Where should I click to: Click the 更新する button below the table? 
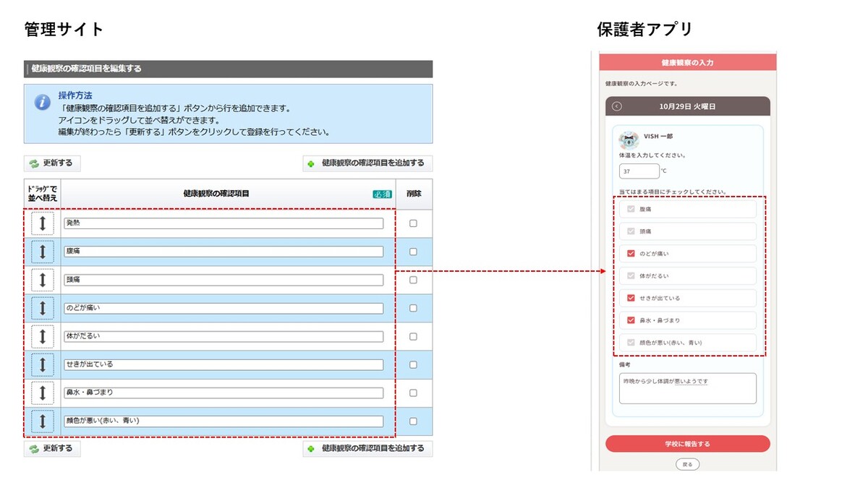point(52,449)
